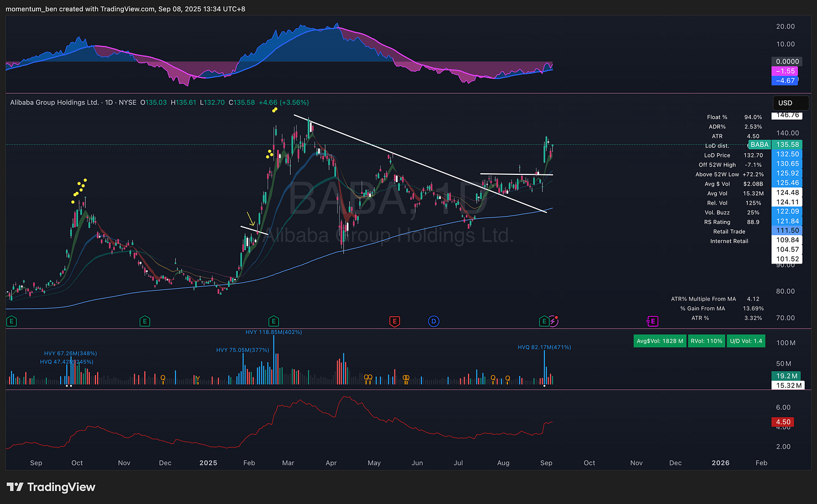The width and height of the screenshot is (817, 504).
Task: Click the Retail Trade sector label
Action: click(x=729, y=232)
